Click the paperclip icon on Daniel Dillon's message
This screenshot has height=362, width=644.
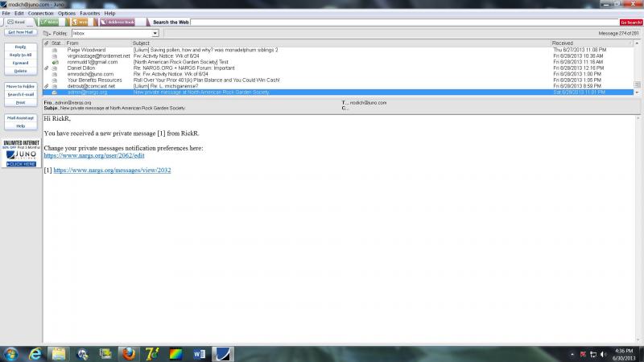pyautogui.click(x=47, y=68)
